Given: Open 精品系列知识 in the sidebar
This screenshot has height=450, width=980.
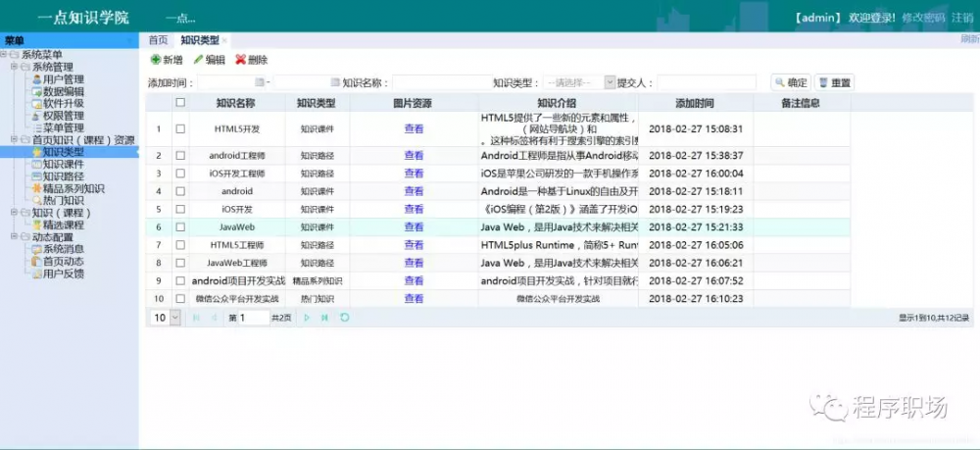Looking at the screenshot, I should coord(73,189).
